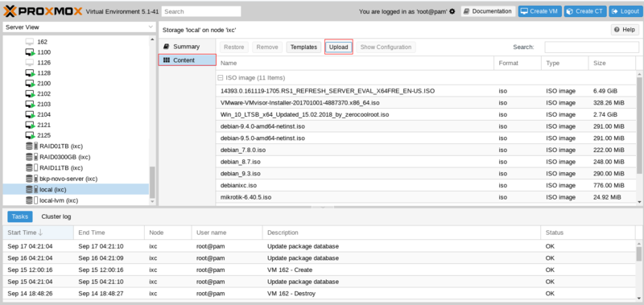
Task: Open the Server View dropdown
Action: click(x=79, y=27)
